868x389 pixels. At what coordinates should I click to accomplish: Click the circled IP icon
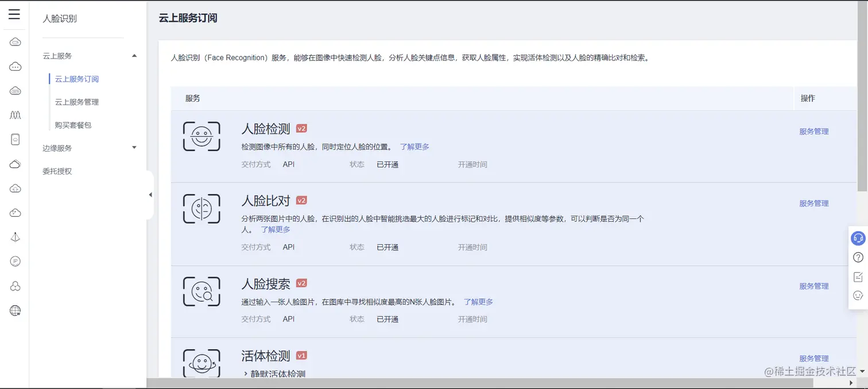[x=15, y=261]
